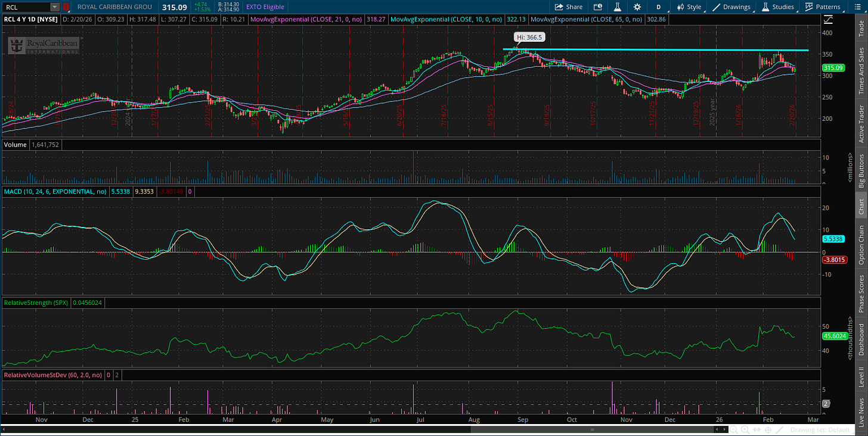Click the Hi: 366.5 price bubble
Viewport: 868px width, 436px height.
click(x=529, y=37)
